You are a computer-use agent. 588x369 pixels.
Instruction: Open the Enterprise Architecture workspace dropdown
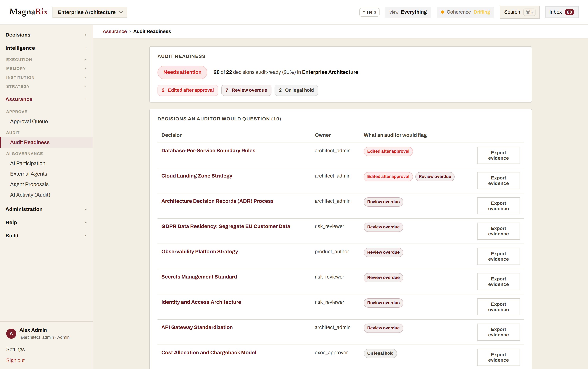(90, 12)
